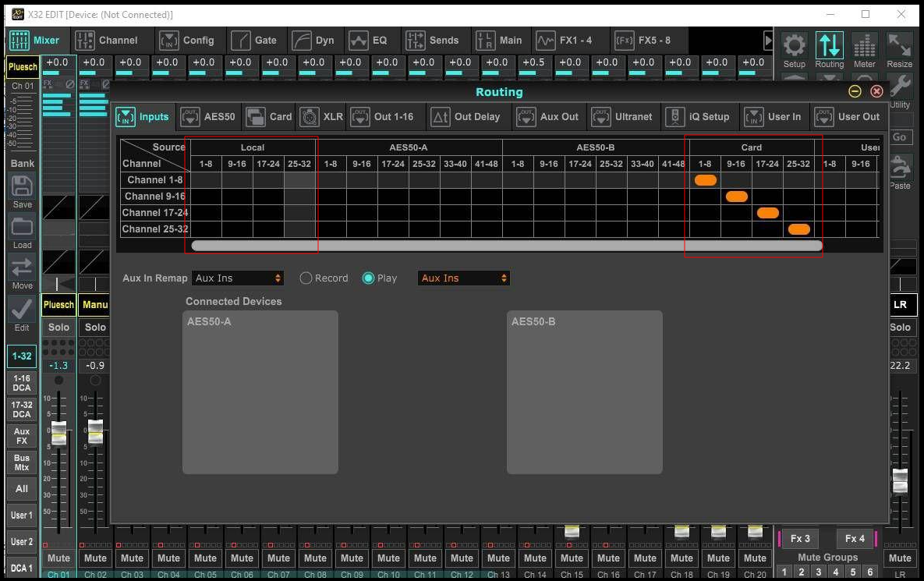Viewport: 924px width, 581px height.
Task: Minimize the Routing panel with yellow icon
Action: click(x=855, y=91)
